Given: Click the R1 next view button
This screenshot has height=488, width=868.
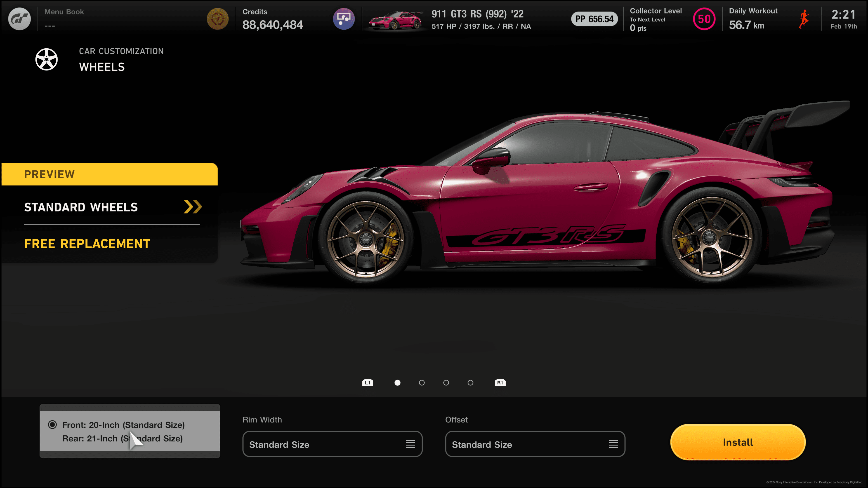Looking at the screenshot, I should coord(500,382).
